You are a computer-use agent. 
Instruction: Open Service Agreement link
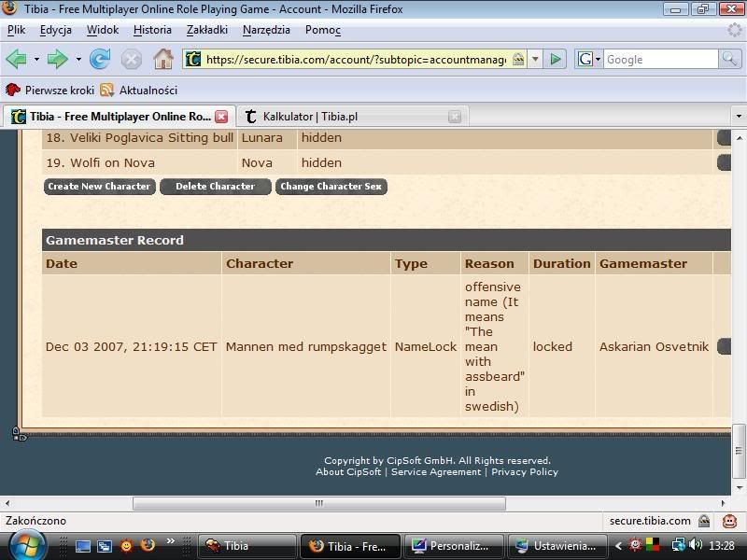436,472
